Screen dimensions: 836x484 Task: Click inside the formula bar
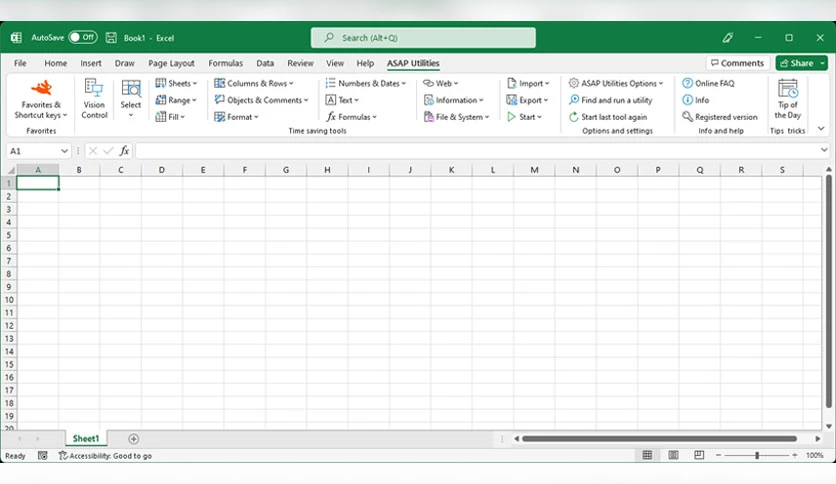(477, 151)
